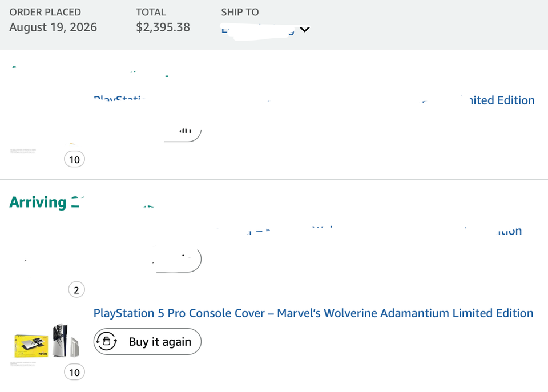Click the Buy it again button text
The width and height of the screenshot is (548, 392).
160,341
